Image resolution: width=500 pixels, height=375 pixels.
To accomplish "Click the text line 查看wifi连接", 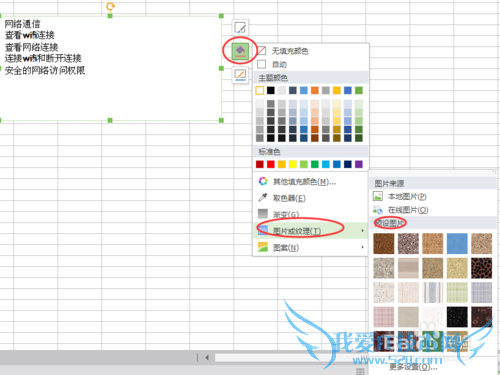I will tap(29, 35).
